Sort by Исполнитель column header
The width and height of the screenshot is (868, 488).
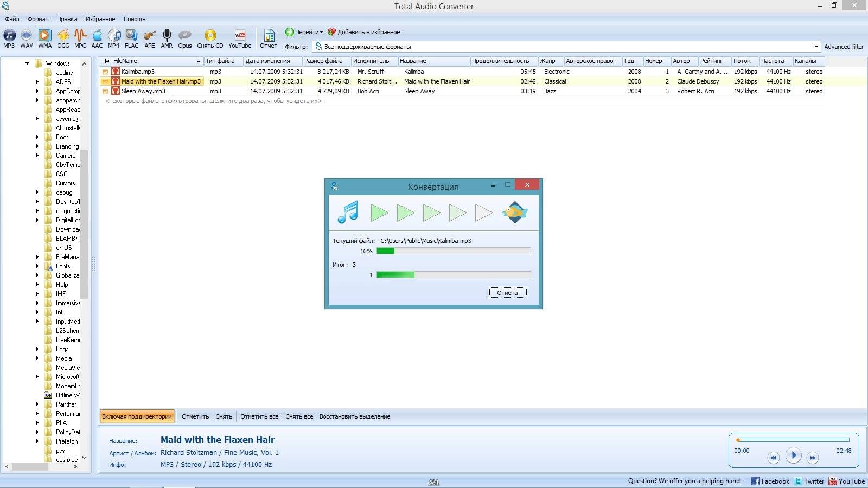(374, 61)
